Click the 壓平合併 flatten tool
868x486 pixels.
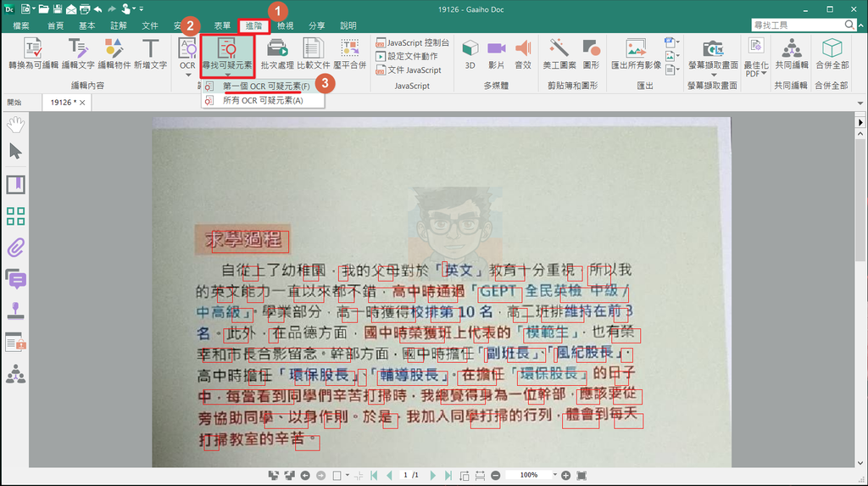(x=350, y=53)
